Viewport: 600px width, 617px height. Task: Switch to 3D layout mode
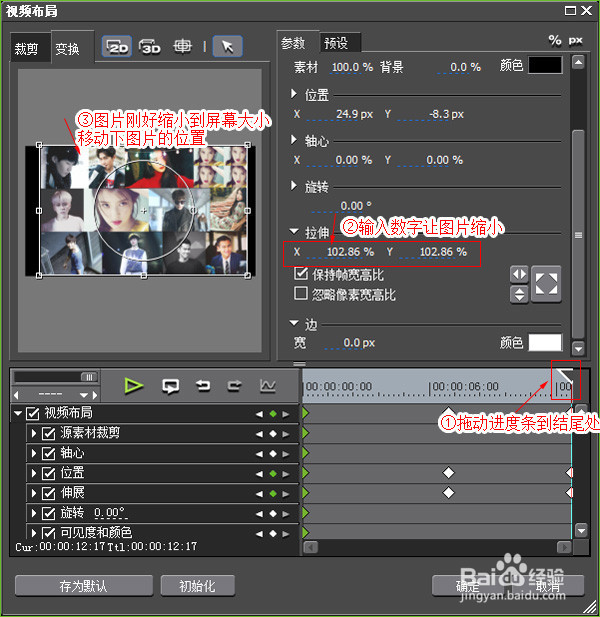(150, 47)
